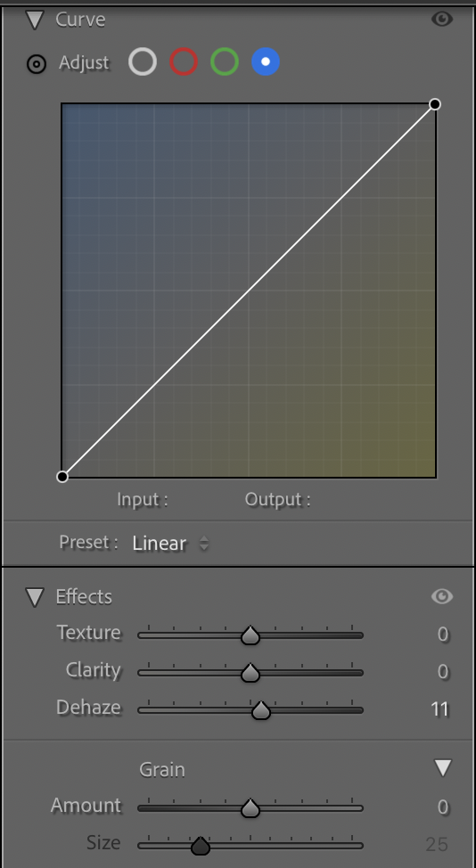Click the top-right white point of the curve
The height and width of the screenshot is (868, 476).
[x=435, y=104]
